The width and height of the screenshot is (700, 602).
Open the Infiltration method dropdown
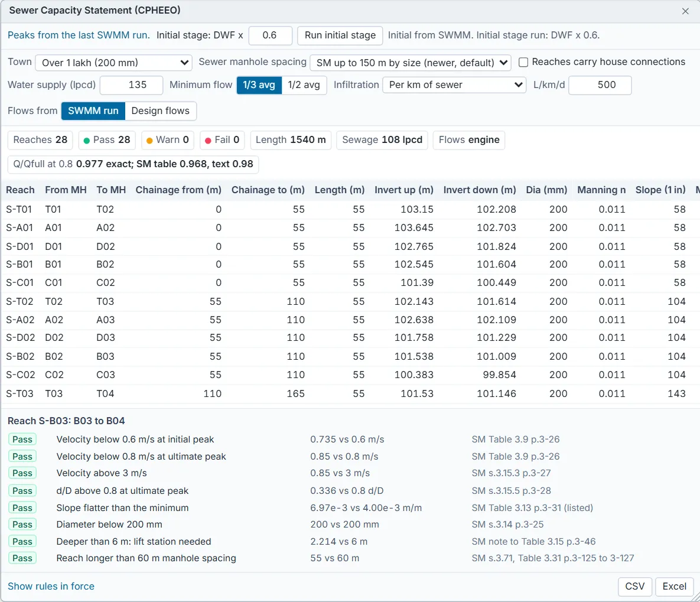[454, 85]
